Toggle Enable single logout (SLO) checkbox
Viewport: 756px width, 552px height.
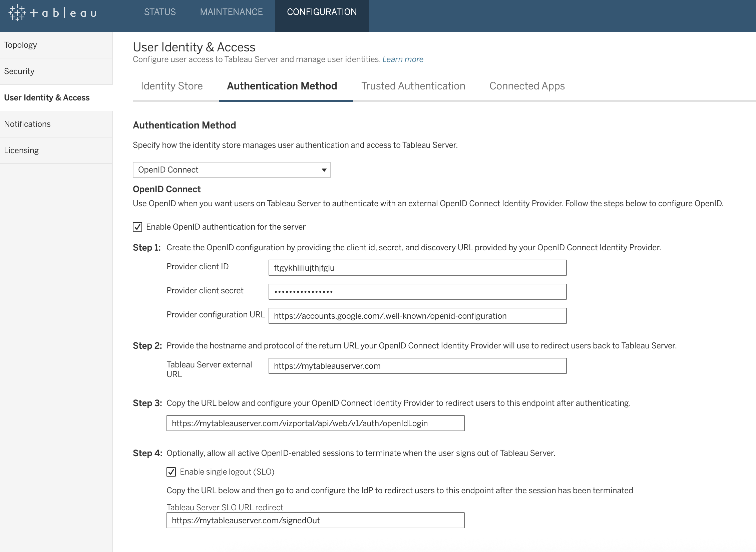(x=171, y=472)
